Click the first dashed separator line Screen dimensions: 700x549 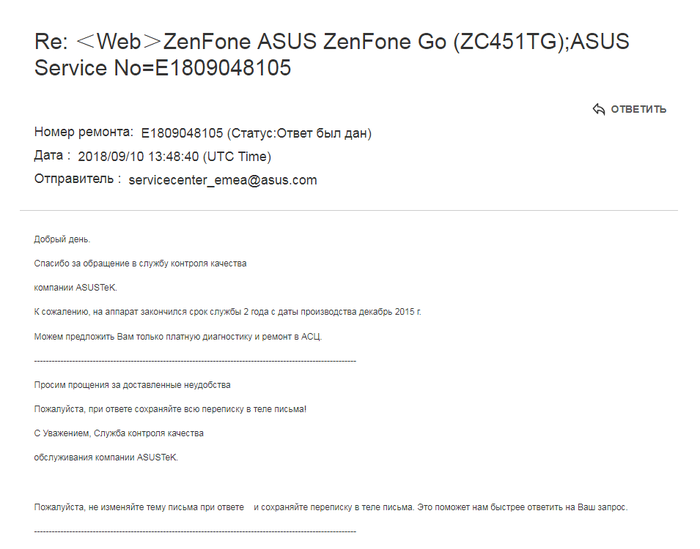(x=195, y=360)
